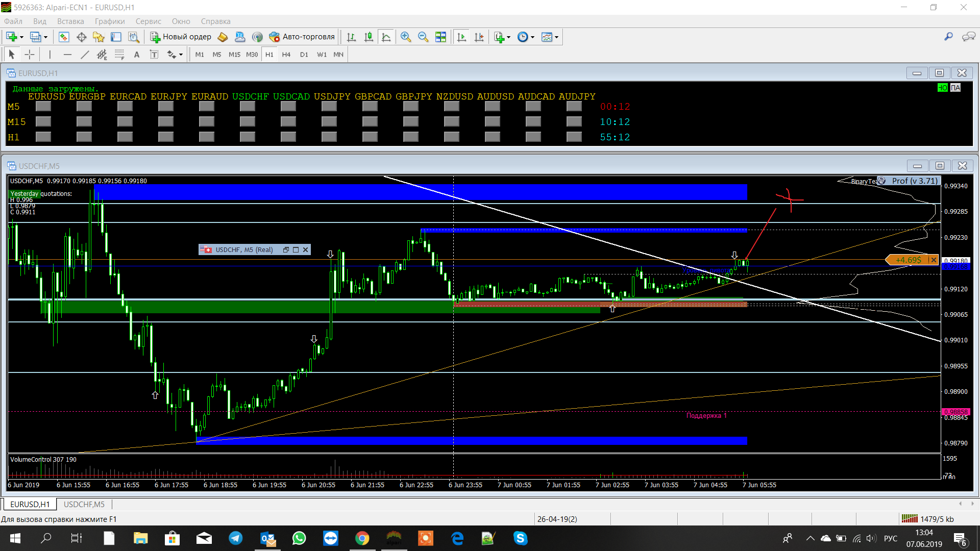Image resolution: width=980 pixels, height=551 pixels.
Task: Switch chart to candlesticks mode
Action: (x=369, y=37)
